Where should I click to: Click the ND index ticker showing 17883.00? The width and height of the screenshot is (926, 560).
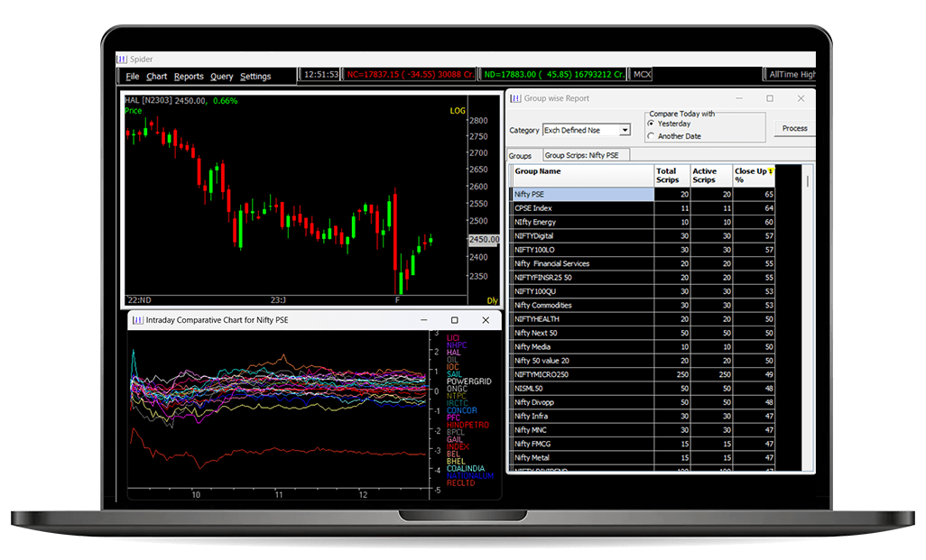point(552,73)
